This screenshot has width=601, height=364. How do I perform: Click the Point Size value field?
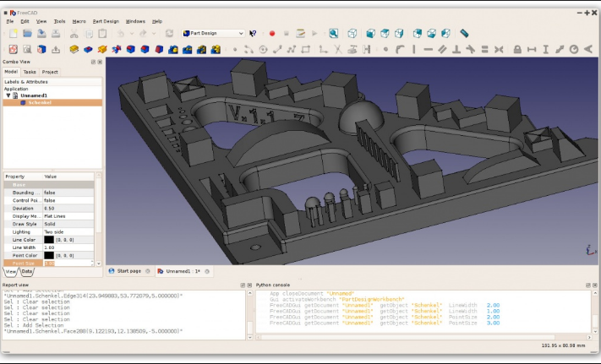[x=66, y=263]
